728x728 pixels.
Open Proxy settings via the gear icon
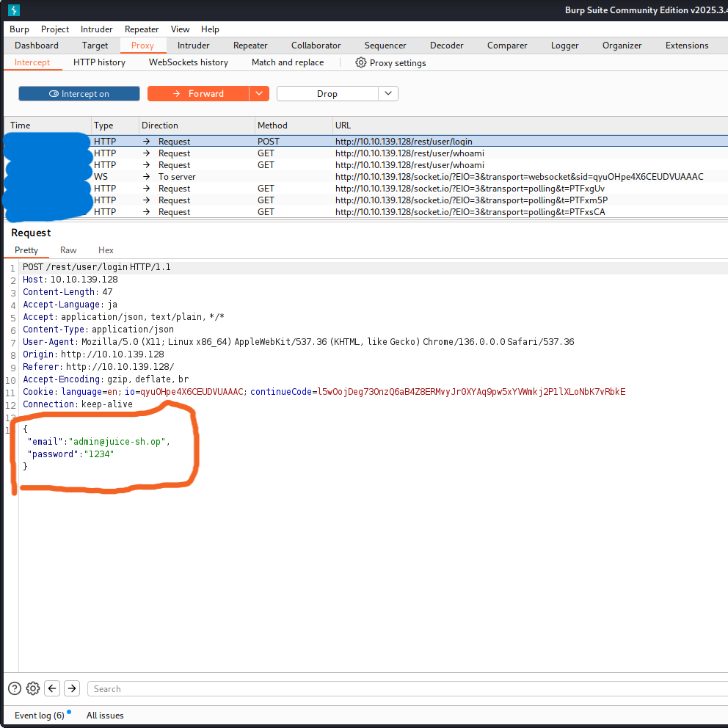point(360,62)
